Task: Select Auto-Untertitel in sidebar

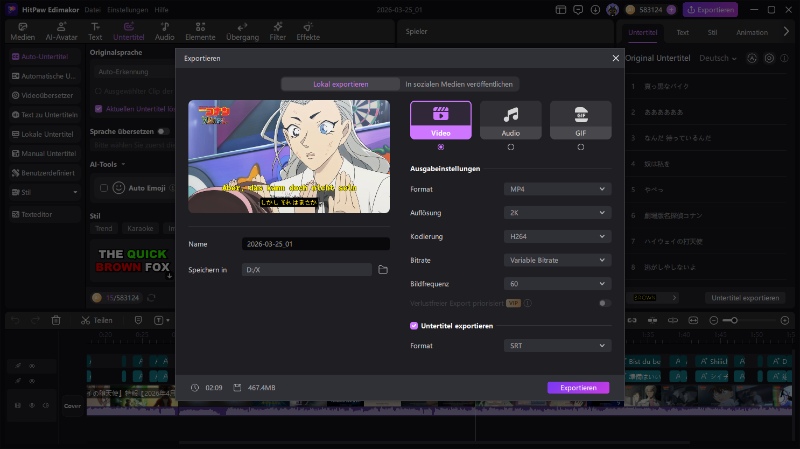Action: pos(44,57)
